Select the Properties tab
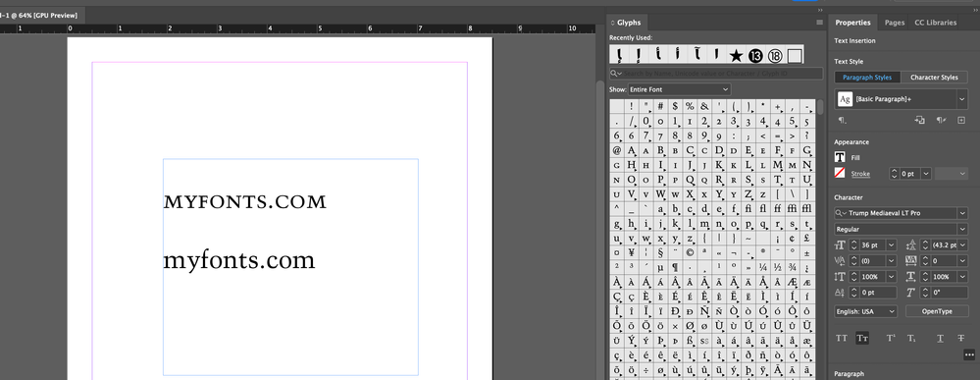Viewport: 980px width, 380px height. [852, 23]
